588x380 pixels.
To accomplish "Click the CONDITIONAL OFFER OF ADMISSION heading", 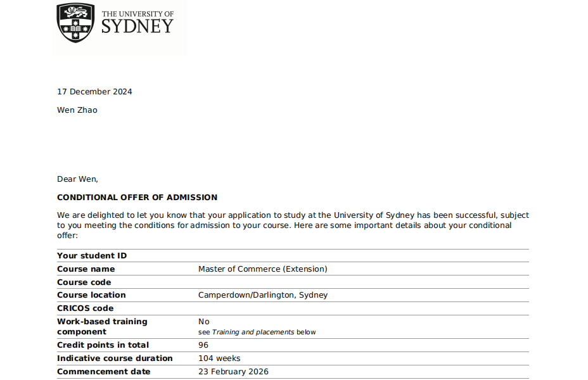I will tap(137, 198).
